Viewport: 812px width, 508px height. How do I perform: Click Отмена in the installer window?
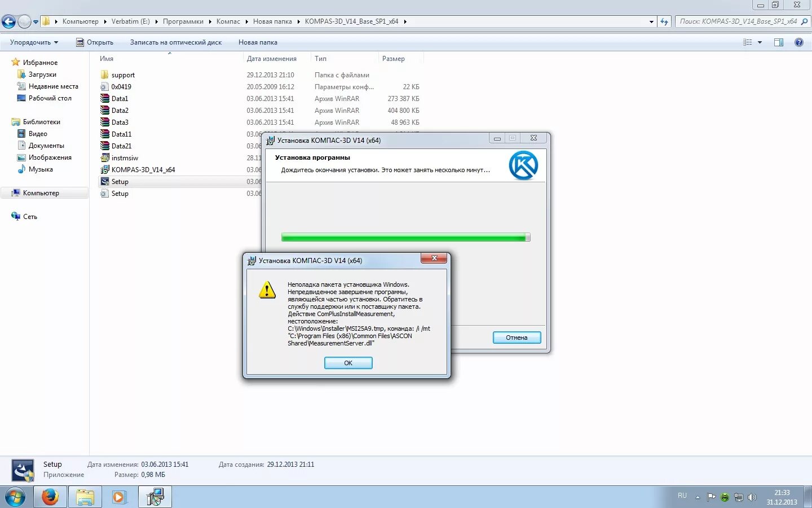(517, 338)
